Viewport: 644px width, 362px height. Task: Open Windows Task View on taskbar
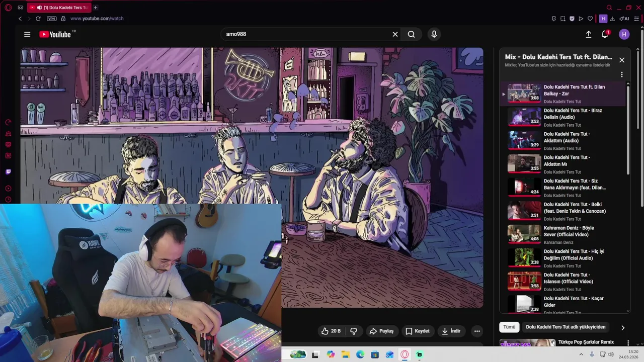tap(315, 354)
